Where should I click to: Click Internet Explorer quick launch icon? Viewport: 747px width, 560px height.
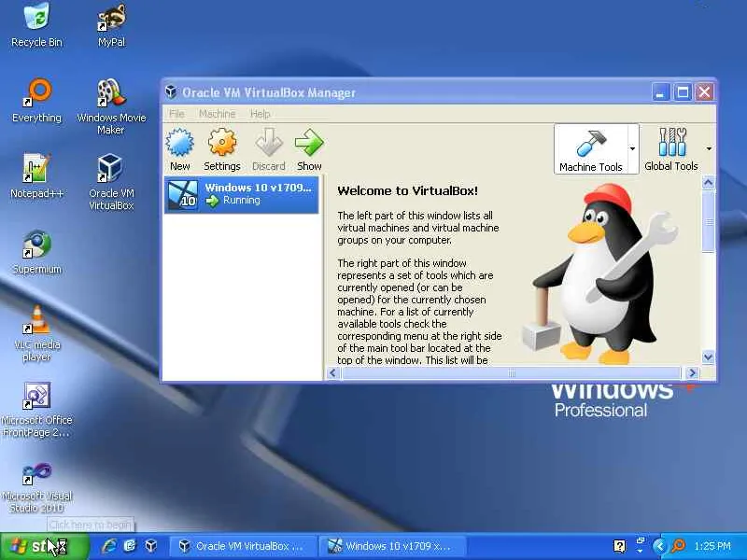(109, 546)
